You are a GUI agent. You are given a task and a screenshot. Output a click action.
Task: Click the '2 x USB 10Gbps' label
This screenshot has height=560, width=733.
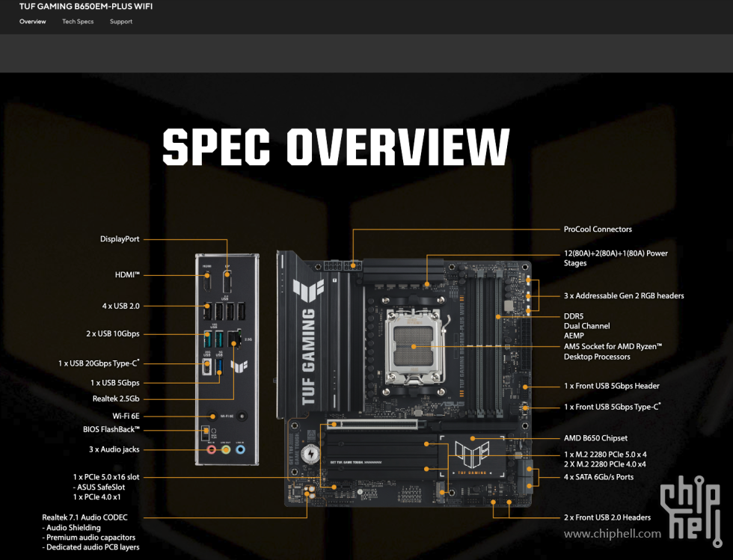[x=113, y=333]
